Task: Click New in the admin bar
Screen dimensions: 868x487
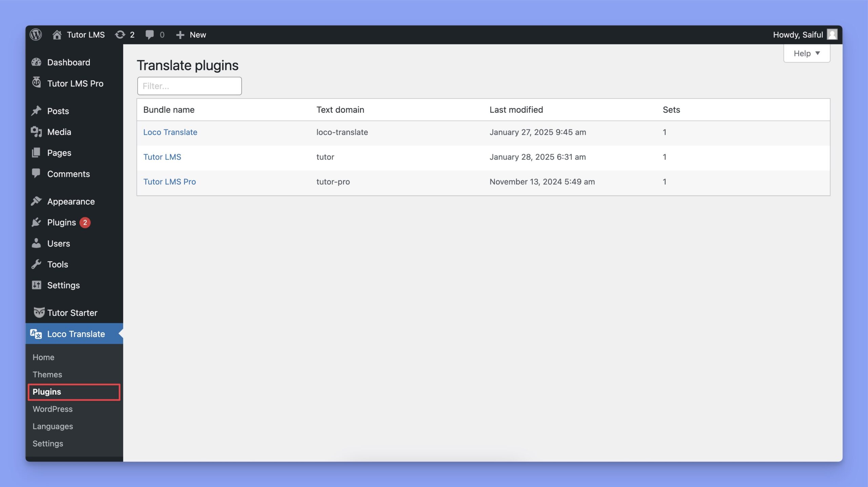Action: [x=198, y=35]
